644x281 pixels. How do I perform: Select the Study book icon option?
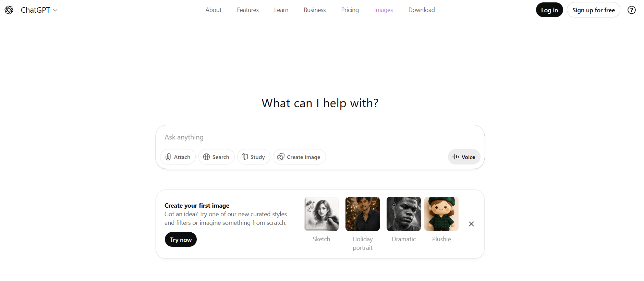[x=253, y=157]
